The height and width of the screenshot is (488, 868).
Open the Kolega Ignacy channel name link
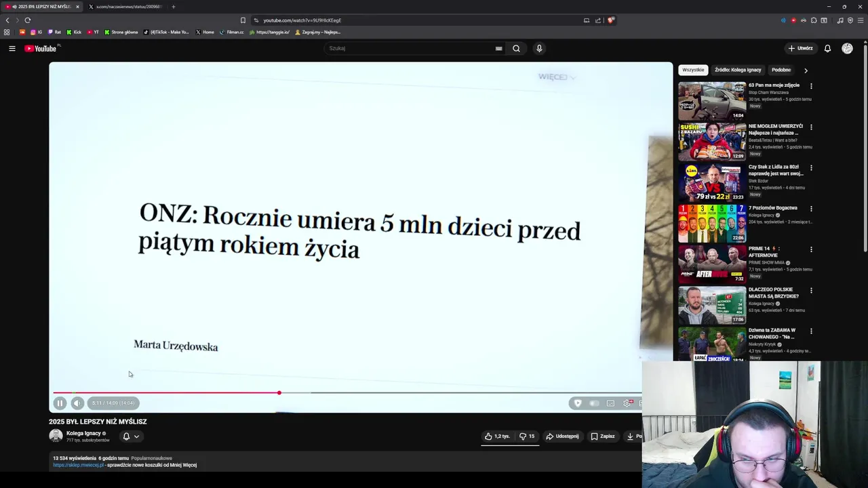click(x=83, y=433)
